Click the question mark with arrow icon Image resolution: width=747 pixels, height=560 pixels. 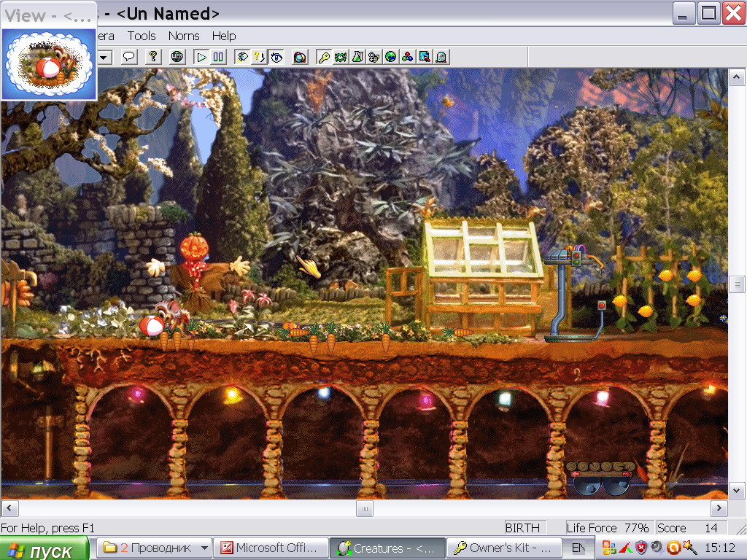pyautogui.click(x=259, y=57)
